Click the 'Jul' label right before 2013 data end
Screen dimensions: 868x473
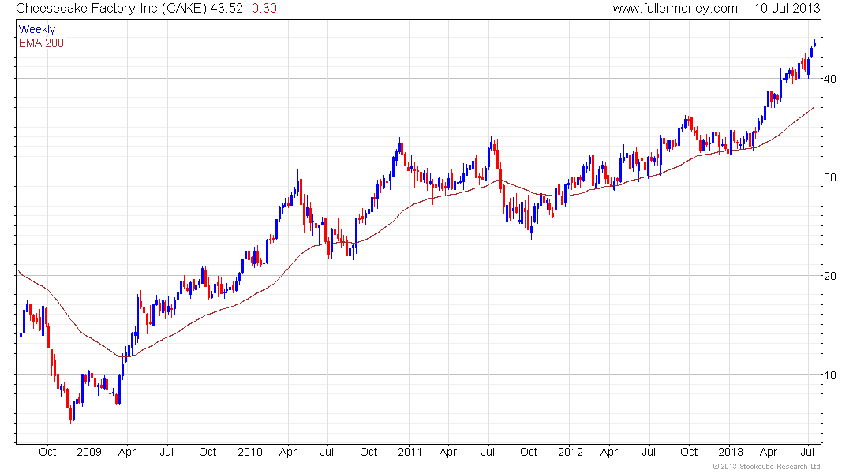(x=808, y=452)
